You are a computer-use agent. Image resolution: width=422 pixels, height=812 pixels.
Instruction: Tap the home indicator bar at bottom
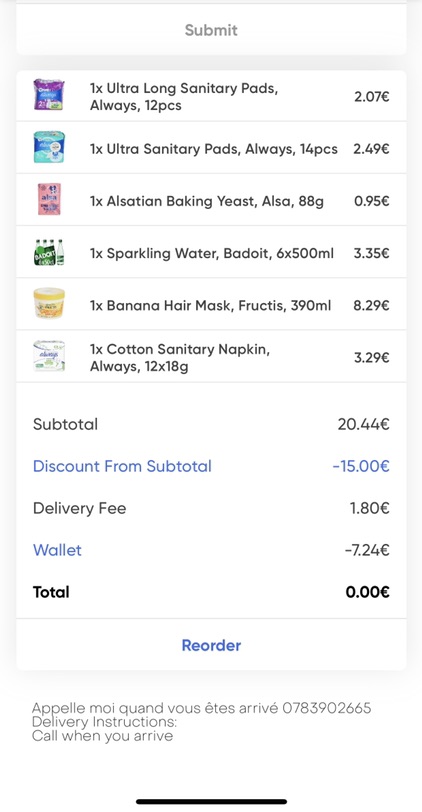[211, 802]
